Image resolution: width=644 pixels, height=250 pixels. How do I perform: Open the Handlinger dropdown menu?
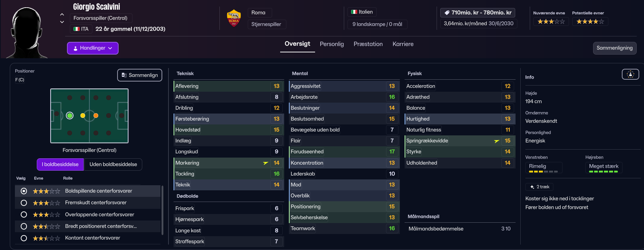[x=93, y=48]
